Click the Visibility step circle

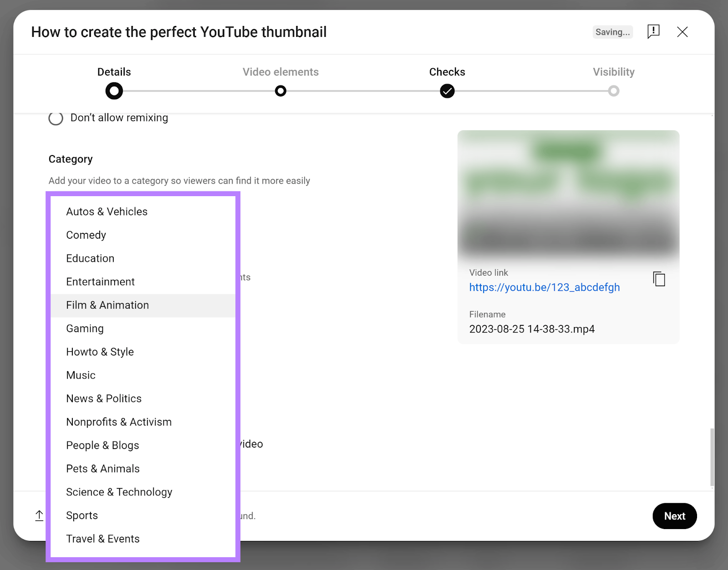613,91
